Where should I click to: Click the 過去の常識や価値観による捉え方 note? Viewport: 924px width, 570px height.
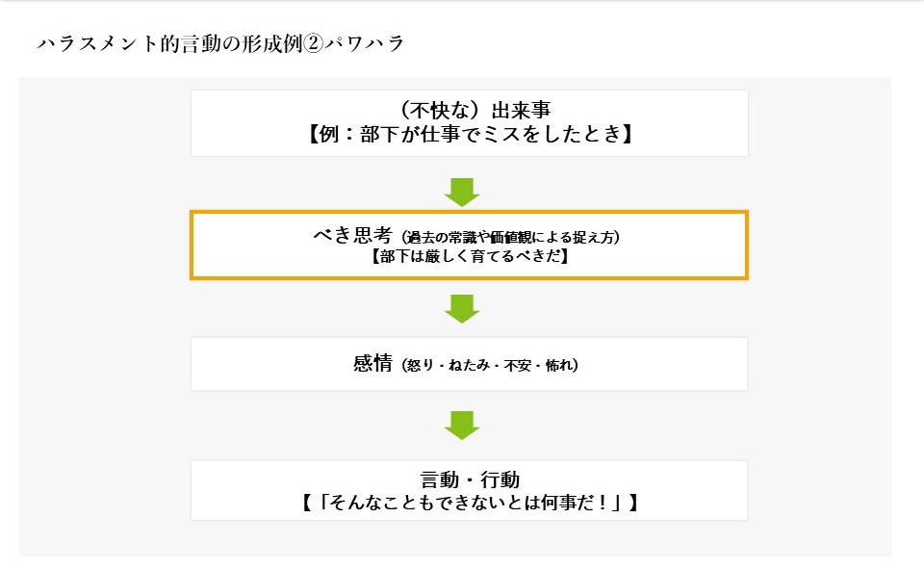[x=511, y=238]
